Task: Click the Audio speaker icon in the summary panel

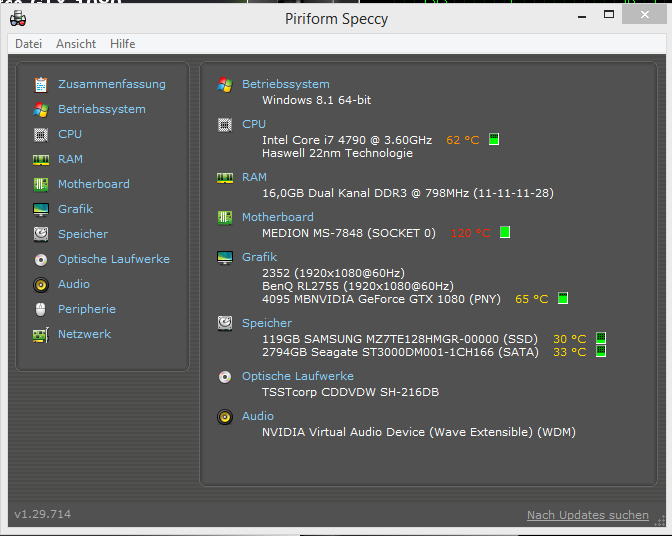Action: tap(225, 416)
